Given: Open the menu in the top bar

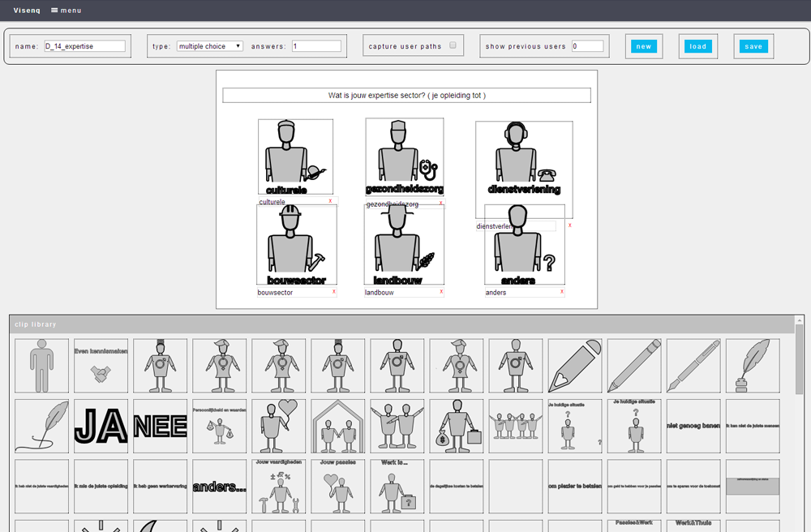Looking at the screenshot, I should click(x=67, y=11).
